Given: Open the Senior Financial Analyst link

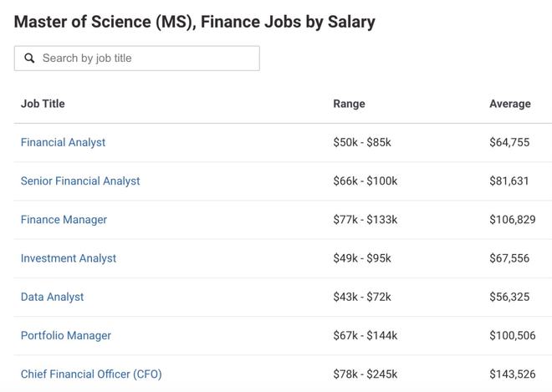Looking at the screenshot, I should point(80,181).
